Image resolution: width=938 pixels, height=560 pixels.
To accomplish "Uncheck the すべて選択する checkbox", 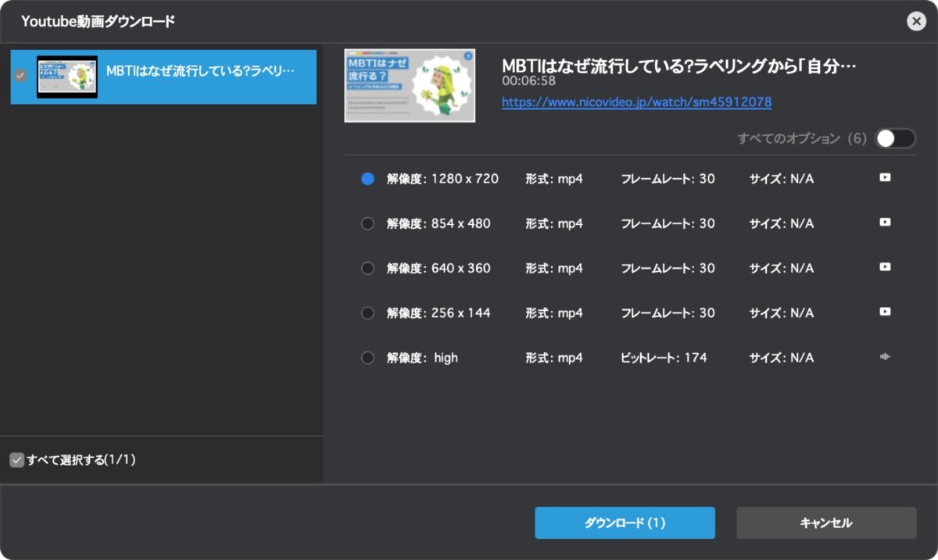I will point(17,461).
